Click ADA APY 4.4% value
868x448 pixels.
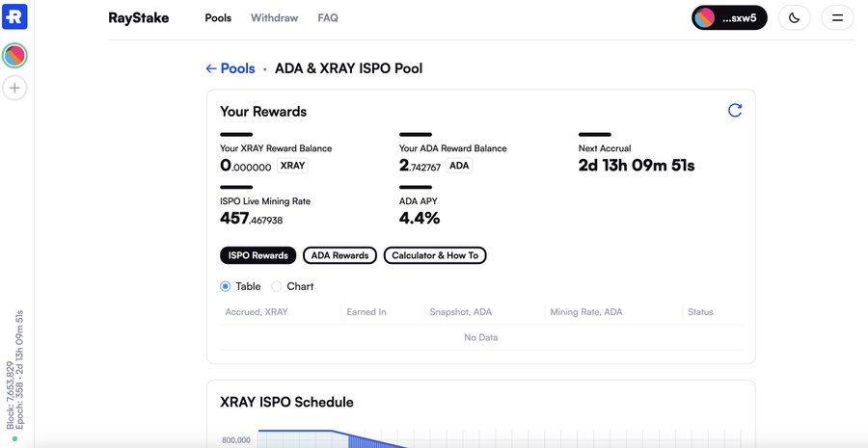[420, 218]
